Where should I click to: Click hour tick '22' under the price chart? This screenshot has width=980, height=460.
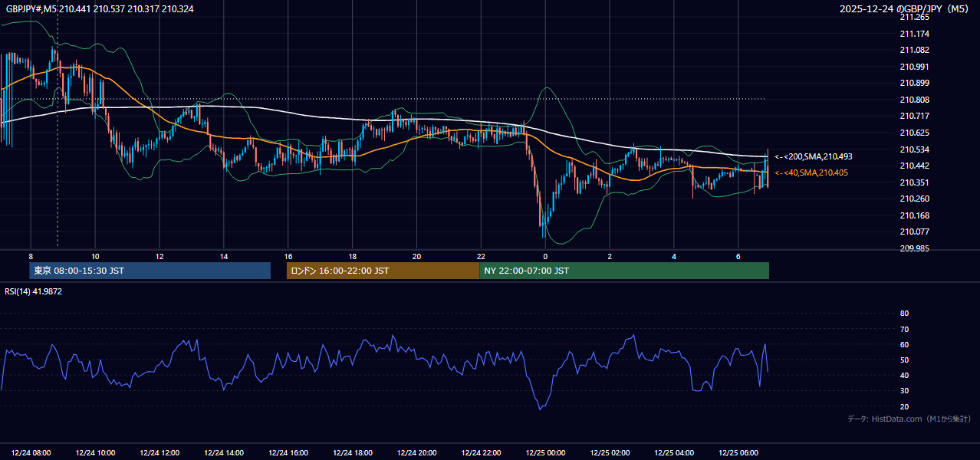[481, 256]
